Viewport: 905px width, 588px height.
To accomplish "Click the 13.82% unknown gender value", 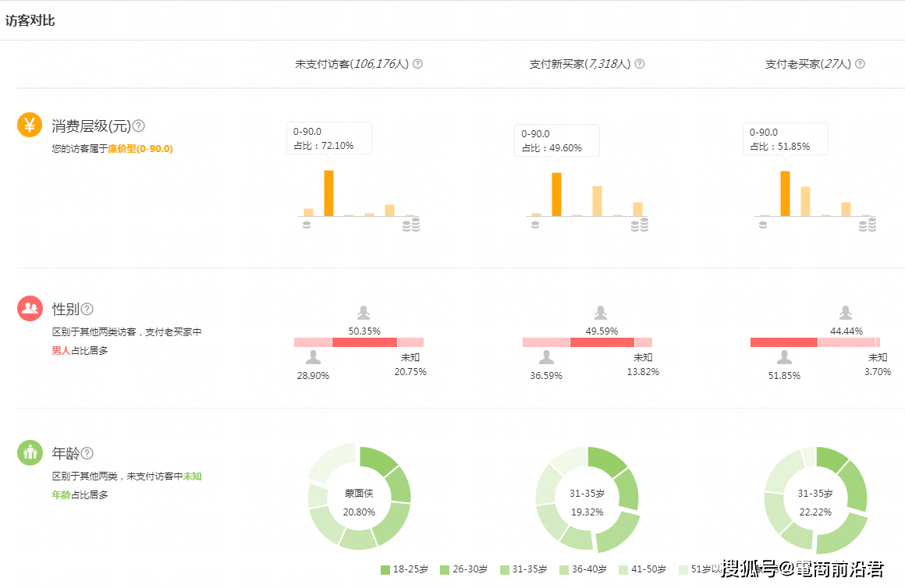I will click(643, 372).
